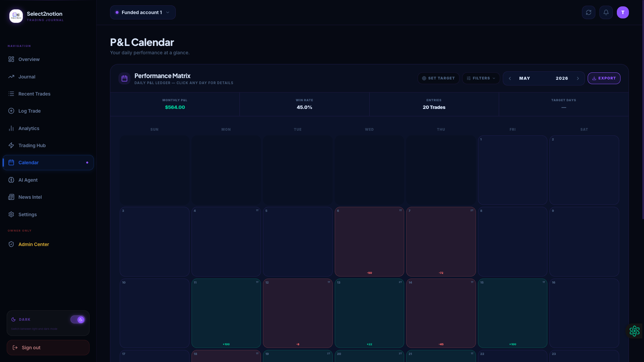The image size is (644, 362).
Task: Click the Export button
Action: pyautogui.click(x=604, y=78)
